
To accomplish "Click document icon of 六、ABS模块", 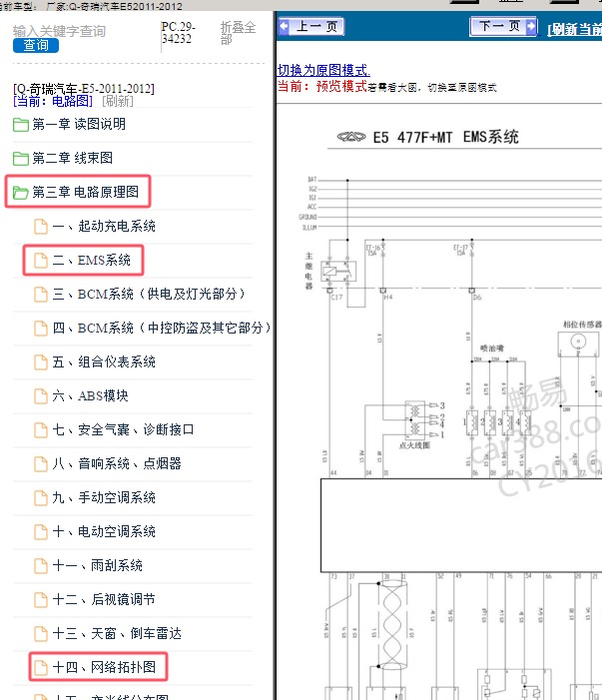I will point(41,396).
